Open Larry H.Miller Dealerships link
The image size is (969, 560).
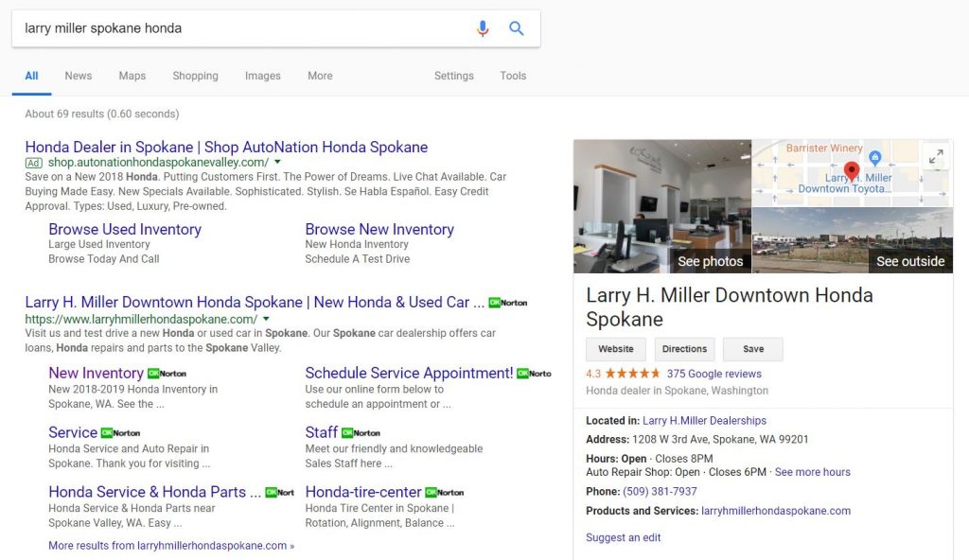tap(704, 421)
